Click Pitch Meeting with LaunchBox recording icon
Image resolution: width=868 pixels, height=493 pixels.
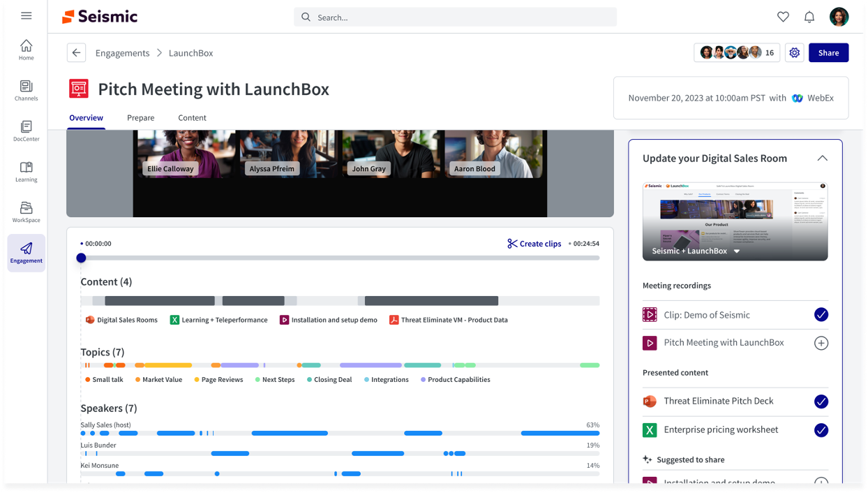(x=650, y=343)
